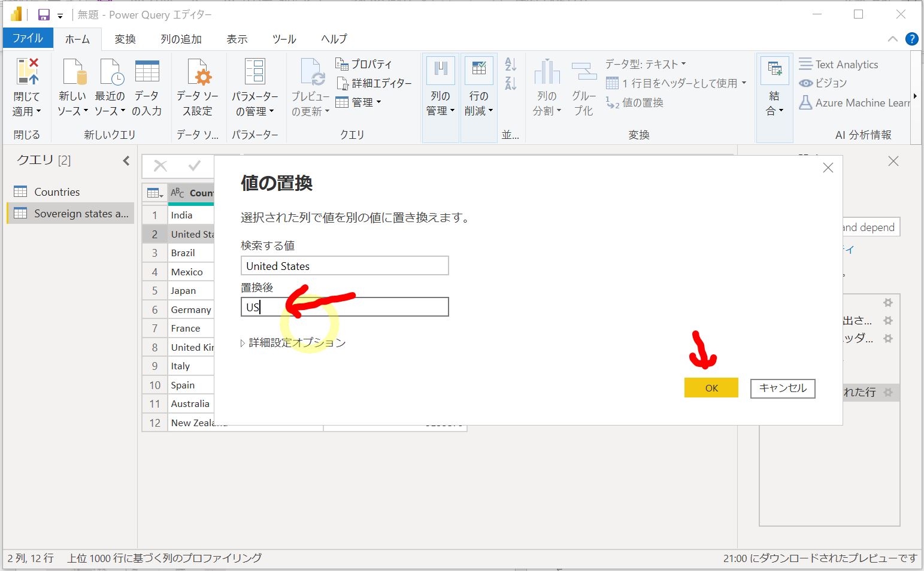924x571 pixels.
Task: Click the formula bar cancel X icon
Action: (160, 166)
